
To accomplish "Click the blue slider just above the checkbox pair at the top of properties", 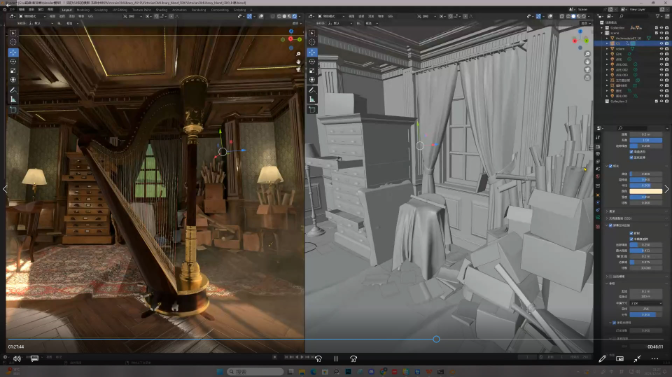I will tap(646, 146).
